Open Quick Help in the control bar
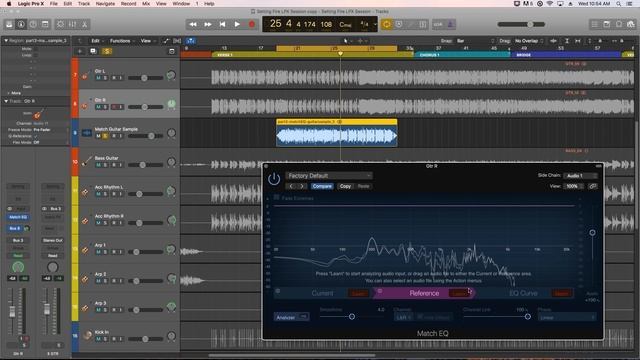 click(33, 24)
